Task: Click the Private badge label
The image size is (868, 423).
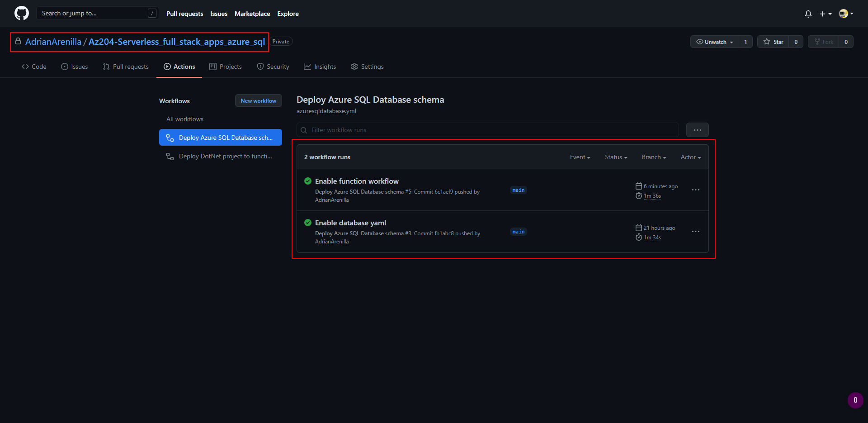Action: tap(281, 42)
